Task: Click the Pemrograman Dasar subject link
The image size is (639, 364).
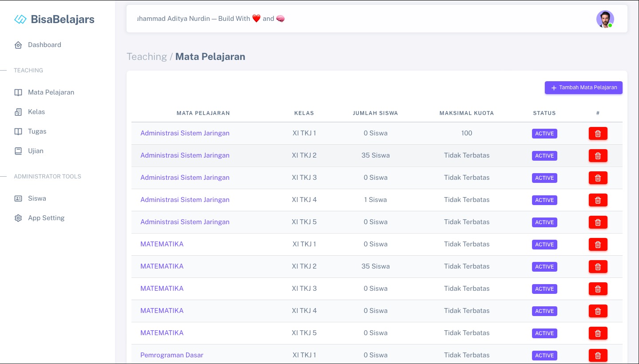Action: [172, 355]
